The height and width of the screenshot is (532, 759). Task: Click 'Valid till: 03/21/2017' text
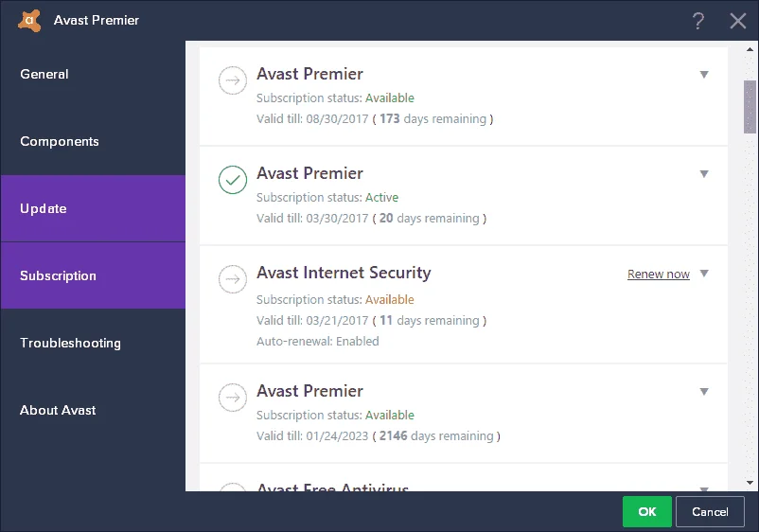pos(312,321)
